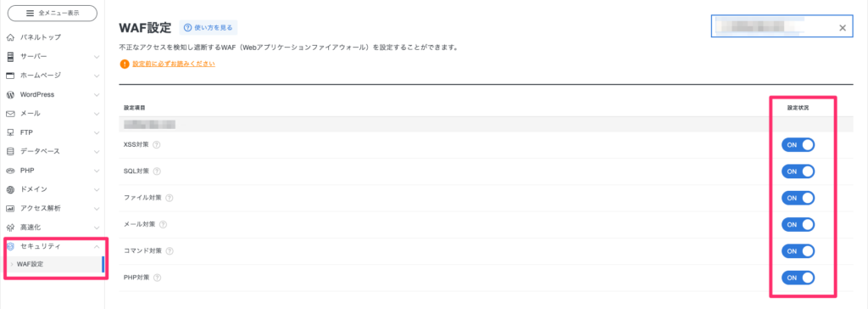The width and height of the screenshot is (868, 309).
Task: Open the 設定前に必ずお読みください link
Action: tap(174, 65)
